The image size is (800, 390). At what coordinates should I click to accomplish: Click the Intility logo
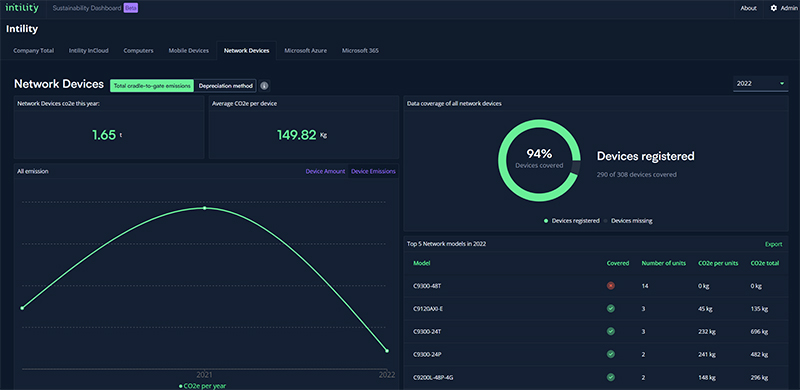click(x=22, y=8)
